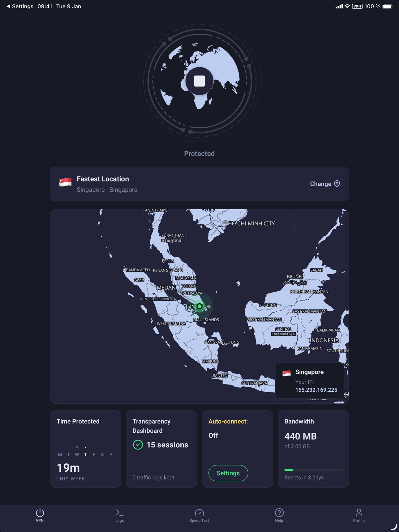The height and width of the screenshot is (532, 399).
Task: Tap the Banda Aceh label on map
Action: click(x=138, y=270)
